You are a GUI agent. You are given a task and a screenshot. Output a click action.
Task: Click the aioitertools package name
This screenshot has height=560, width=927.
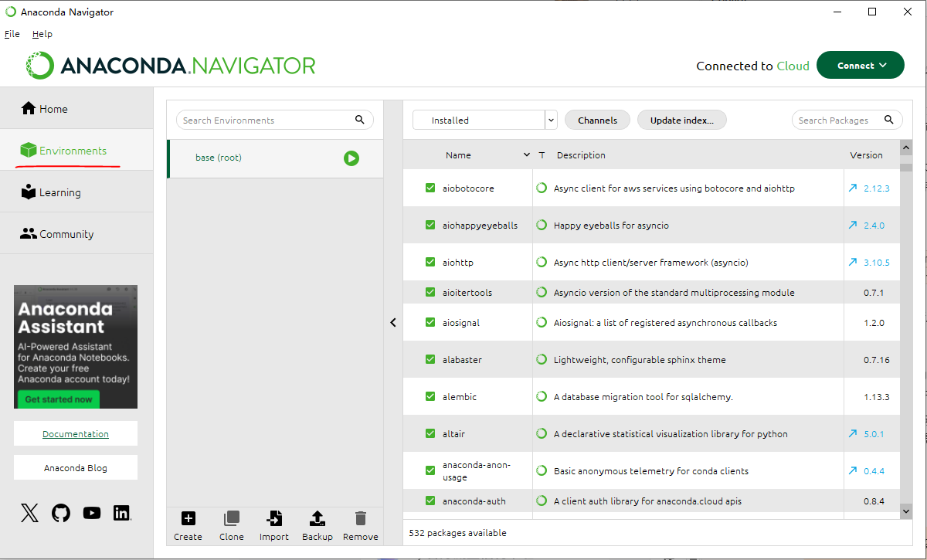[x=467, y=292]
